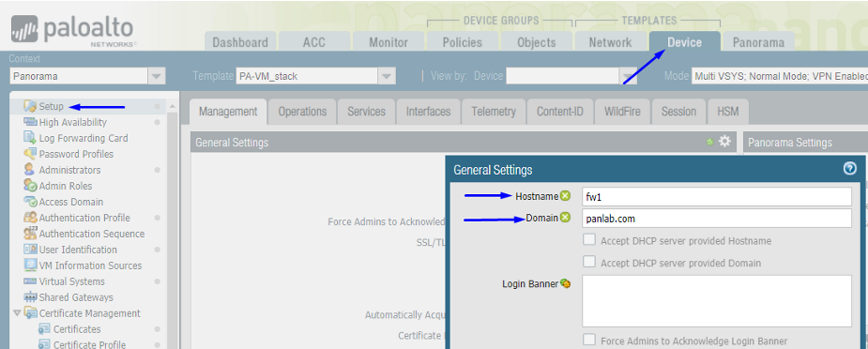868x349 pixels.
Task: Switch to the Operations sub-tab
Action: tap(302, 112)
